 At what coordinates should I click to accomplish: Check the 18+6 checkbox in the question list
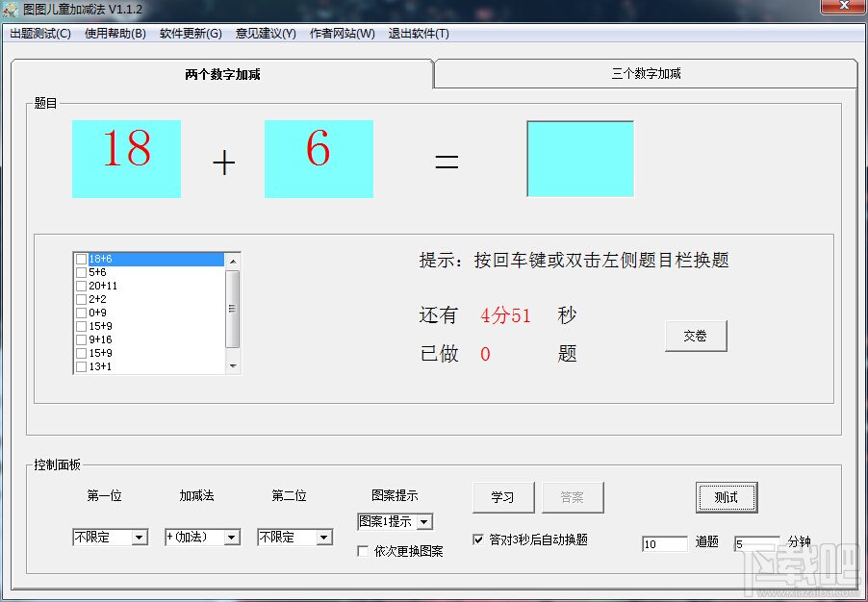pos(82,259)
